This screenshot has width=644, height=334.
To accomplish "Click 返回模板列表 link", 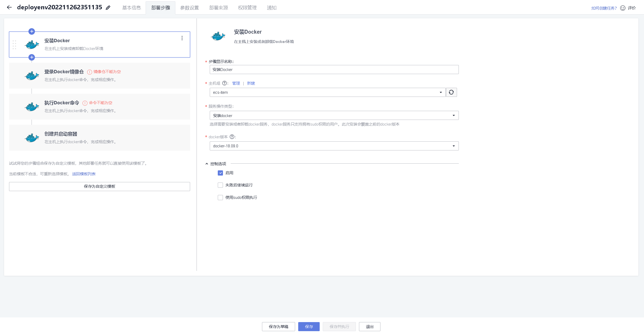I will (x=84, y=174).
